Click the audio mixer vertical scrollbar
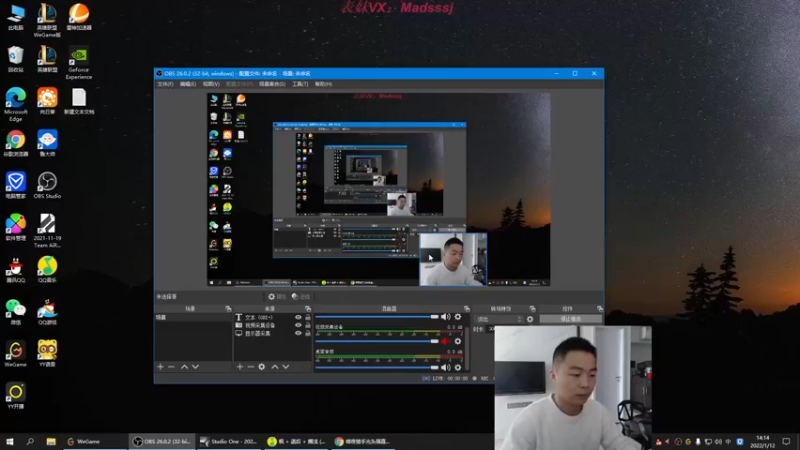 (467, 347)
